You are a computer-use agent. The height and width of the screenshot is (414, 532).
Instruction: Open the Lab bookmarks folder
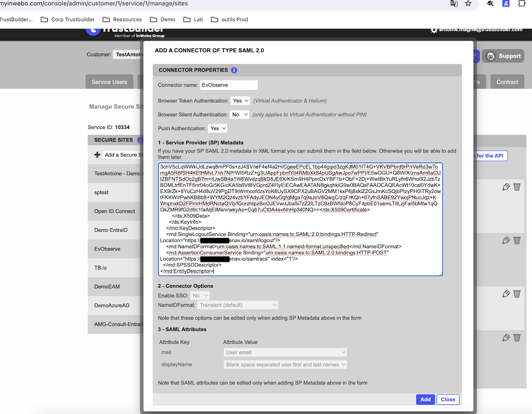coord(193,20)
